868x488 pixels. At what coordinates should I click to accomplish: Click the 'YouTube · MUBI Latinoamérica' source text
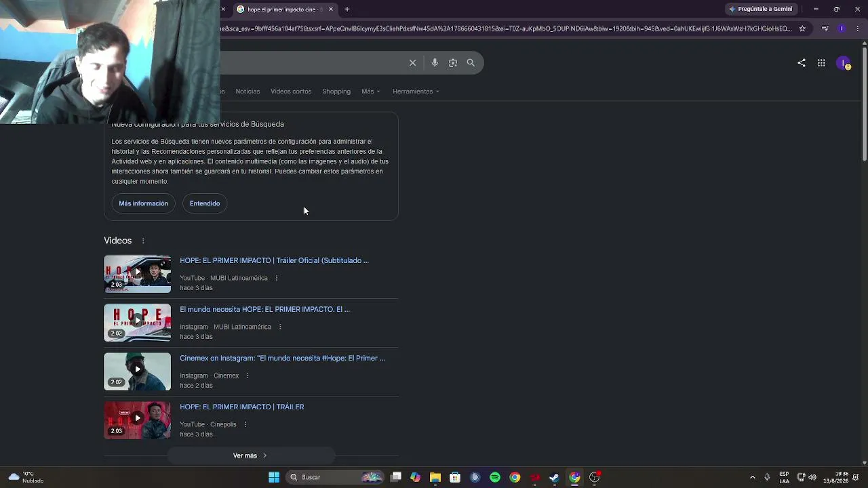coord(224,278)
